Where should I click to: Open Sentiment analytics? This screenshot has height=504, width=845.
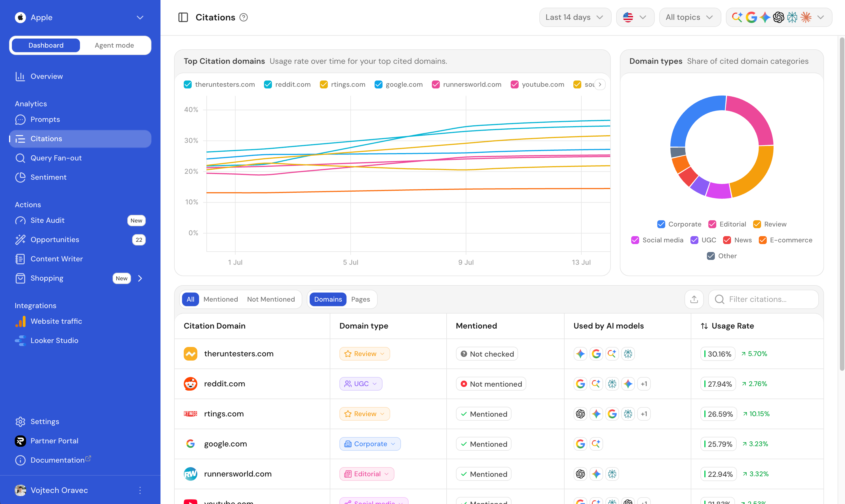click(x=80, y=177)
